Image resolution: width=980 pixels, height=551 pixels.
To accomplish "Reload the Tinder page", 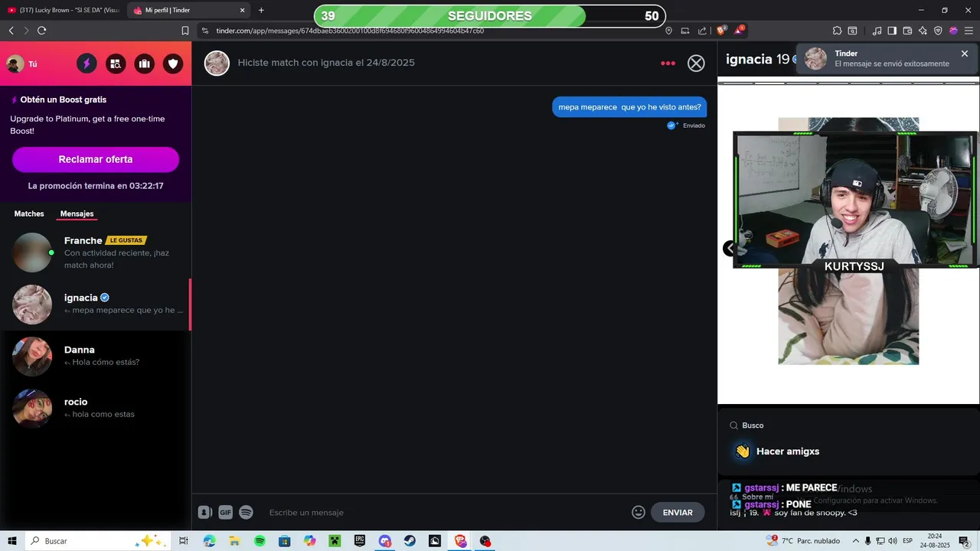I will 41,31.
